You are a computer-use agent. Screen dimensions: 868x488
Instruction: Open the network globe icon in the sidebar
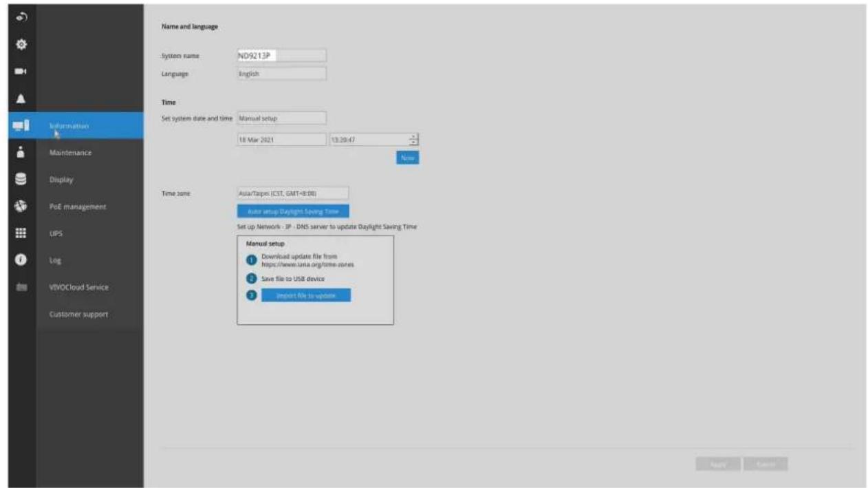[x=21, y=206]
